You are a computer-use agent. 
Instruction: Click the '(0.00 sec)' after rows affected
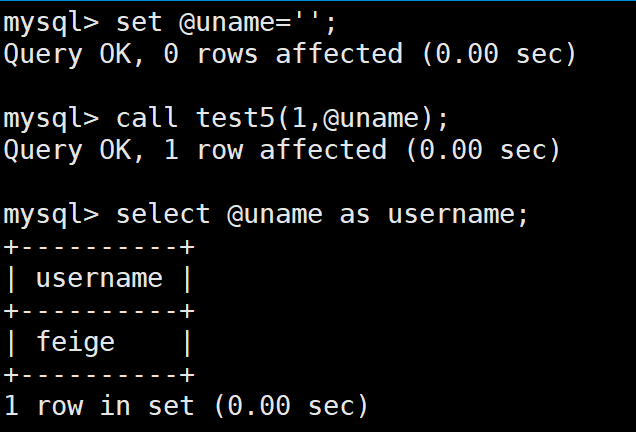[499, 54]
